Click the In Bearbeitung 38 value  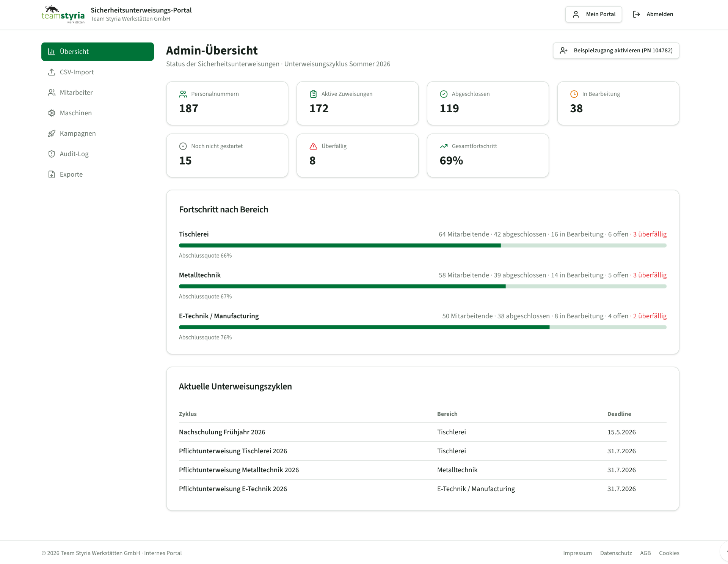[x=576, y=108]
